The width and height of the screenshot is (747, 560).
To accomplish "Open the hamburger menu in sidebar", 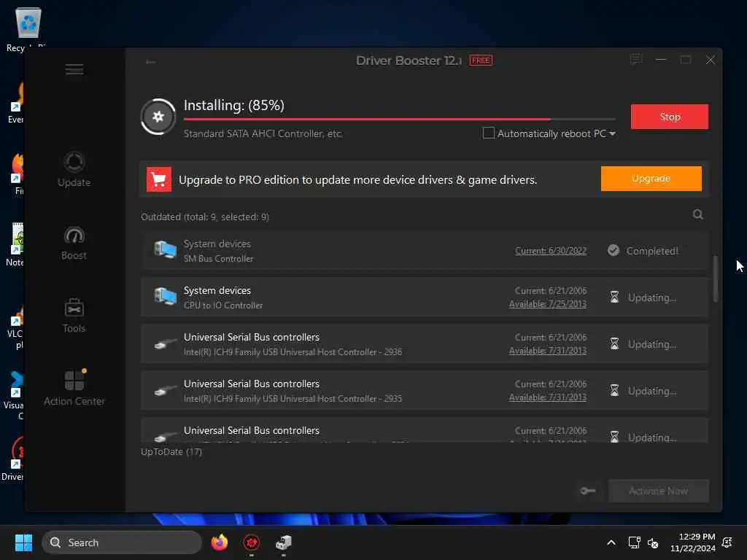I will pyautogui.click(x=74, y=69).
